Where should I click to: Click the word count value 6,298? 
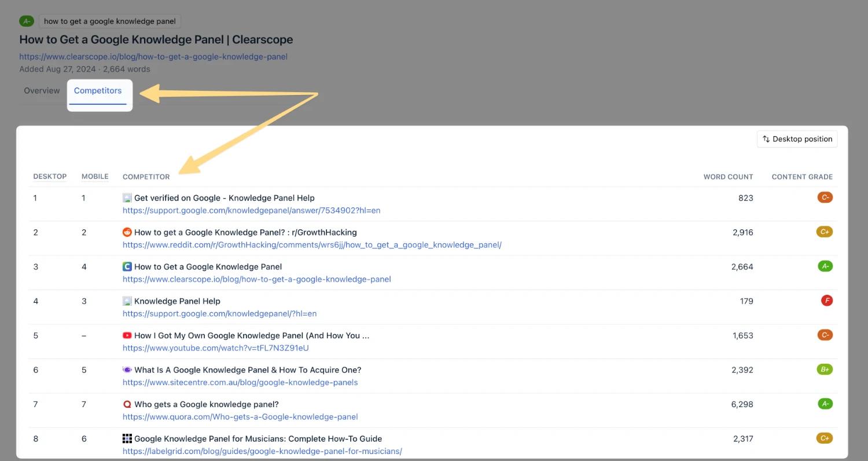742,404
